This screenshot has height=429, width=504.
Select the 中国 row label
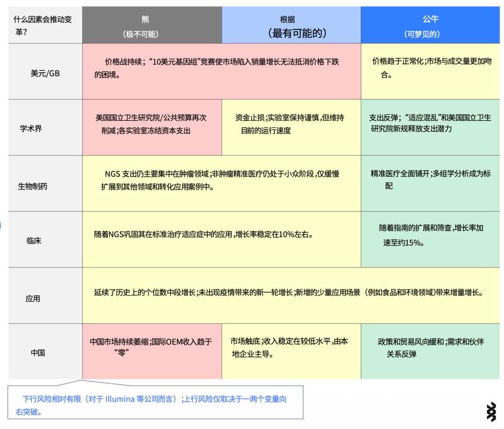45,352
